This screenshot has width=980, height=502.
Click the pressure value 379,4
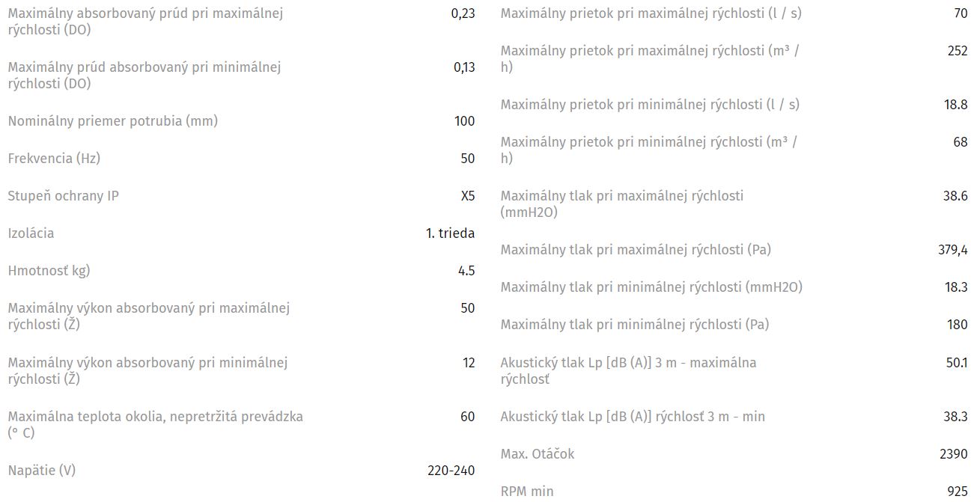pyautogui.click(x=952, y=249)
